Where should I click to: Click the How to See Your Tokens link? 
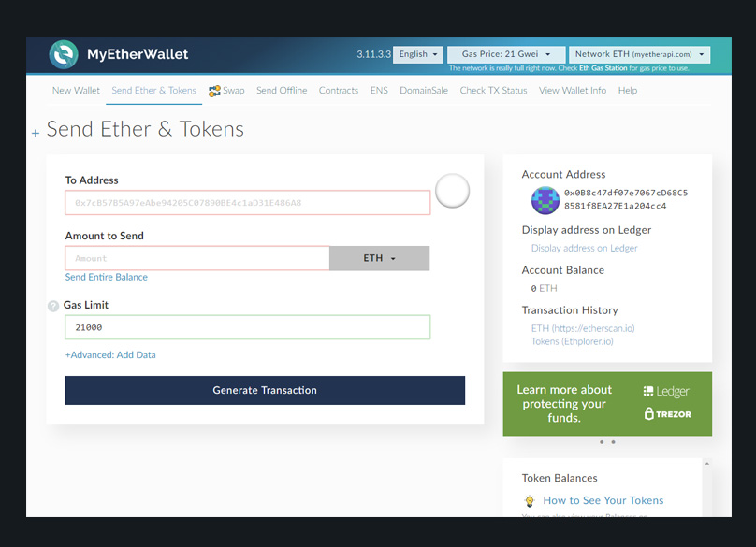pos(603,501)
